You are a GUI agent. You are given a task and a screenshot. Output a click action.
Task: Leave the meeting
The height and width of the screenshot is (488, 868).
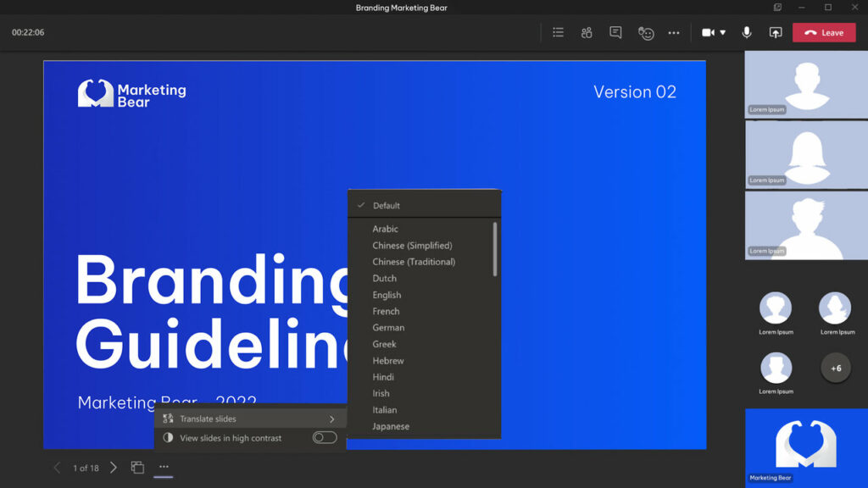[x=824, y=33]
